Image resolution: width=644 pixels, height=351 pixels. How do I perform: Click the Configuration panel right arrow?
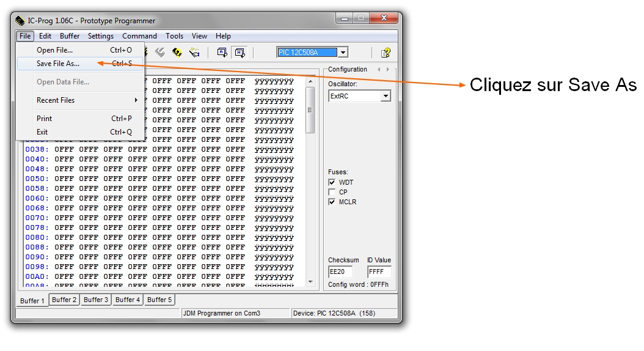[x=388, y=70]
